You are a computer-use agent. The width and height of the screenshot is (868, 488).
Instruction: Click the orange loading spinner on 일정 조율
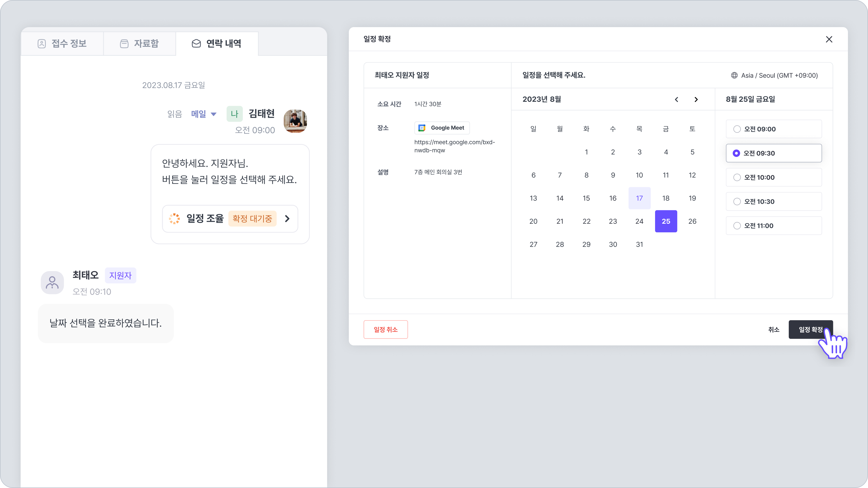point(174,219)
